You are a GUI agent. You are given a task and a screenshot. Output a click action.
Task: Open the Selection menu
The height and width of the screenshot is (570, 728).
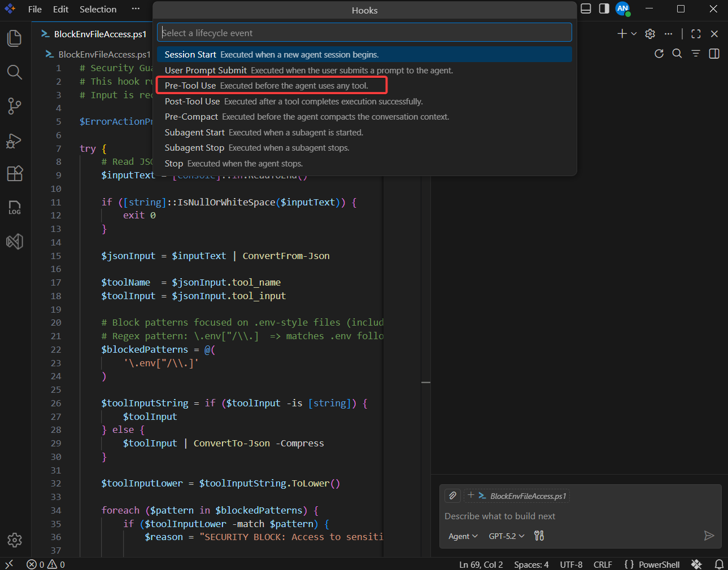click(98, 9)
